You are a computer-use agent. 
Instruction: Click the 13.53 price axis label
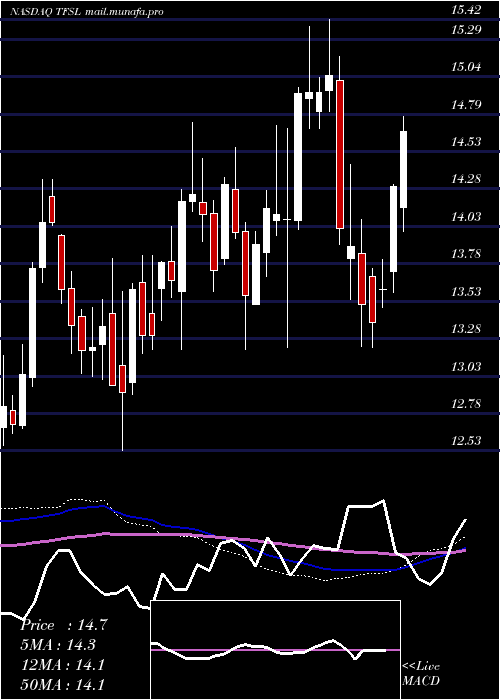click(x=466, y=292)
